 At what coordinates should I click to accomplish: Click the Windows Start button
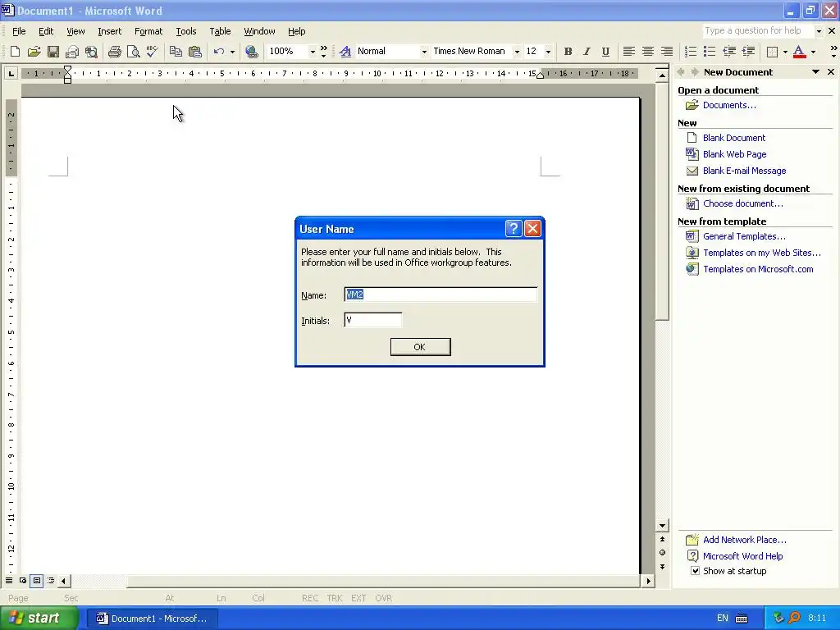point(39,618)
